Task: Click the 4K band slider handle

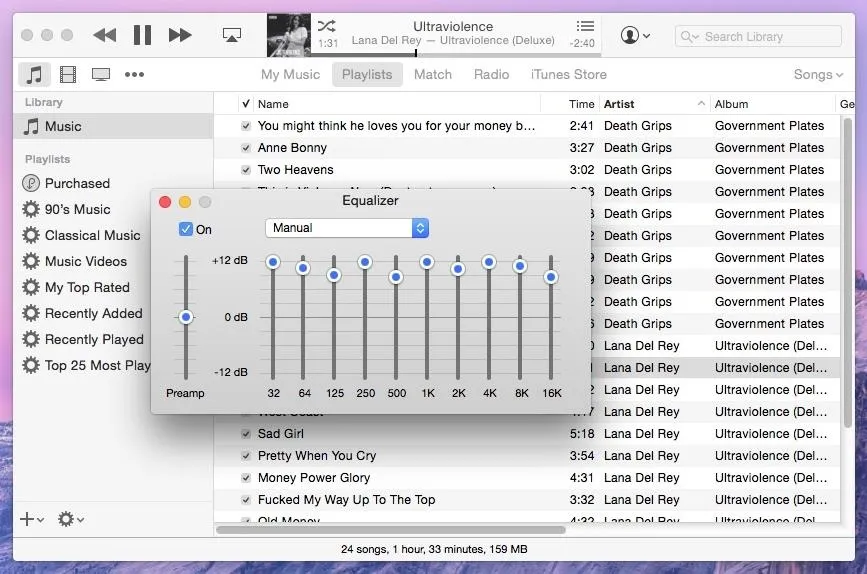Action: point(489,262)
